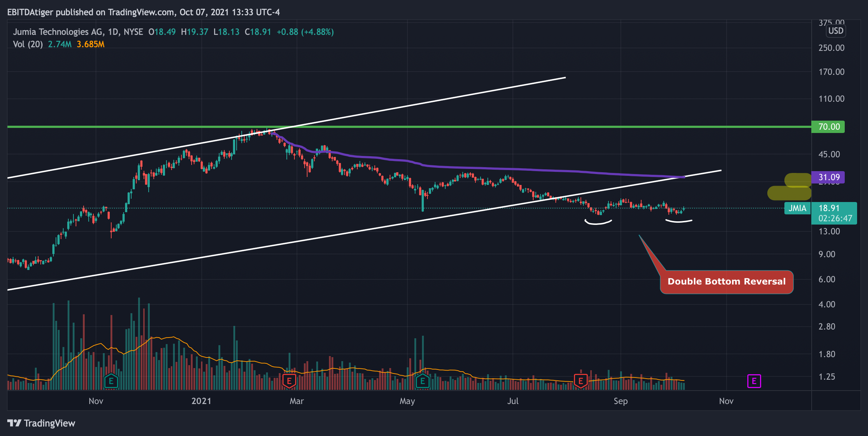Click the 110.00 price scale label
868x436 pixels.
[831, 99]
